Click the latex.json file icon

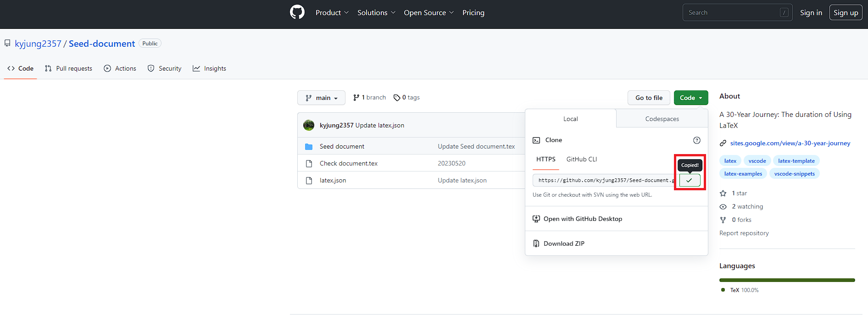pyautogui.click(x=309, y=181)
